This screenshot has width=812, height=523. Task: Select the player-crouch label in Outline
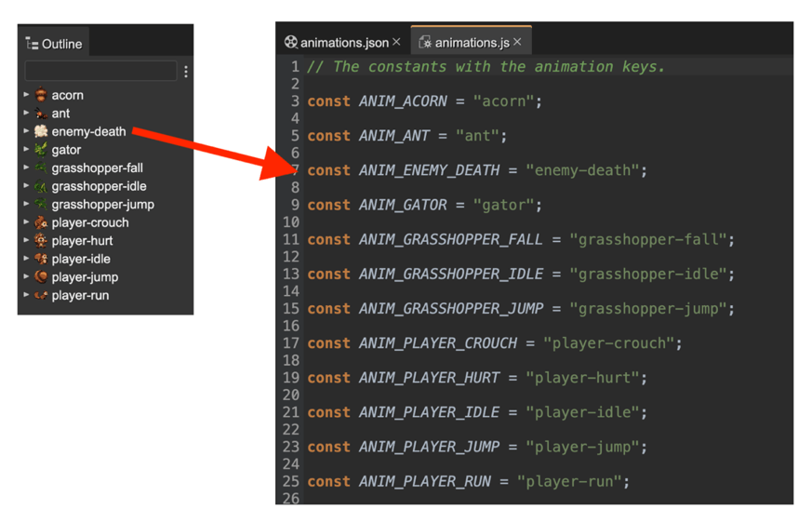click(x=90, y=222)
